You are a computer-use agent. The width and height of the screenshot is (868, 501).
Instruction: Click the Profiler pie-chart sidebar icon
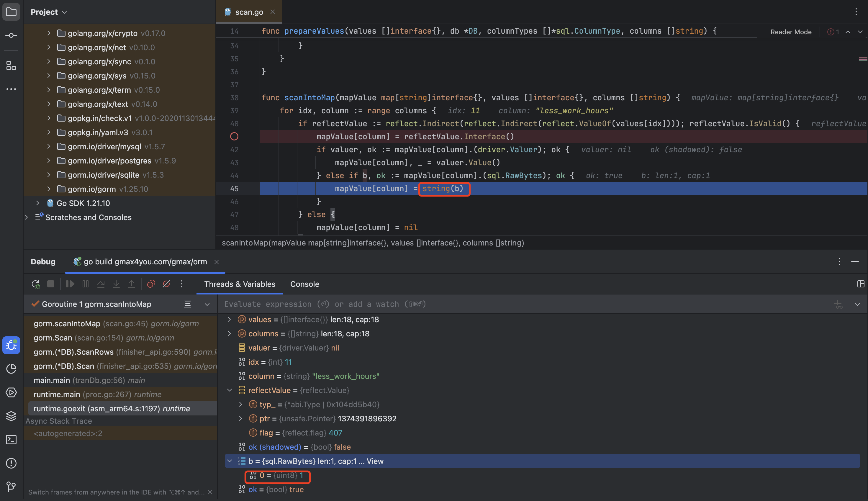pyautogui.click(x=11, y=369)
